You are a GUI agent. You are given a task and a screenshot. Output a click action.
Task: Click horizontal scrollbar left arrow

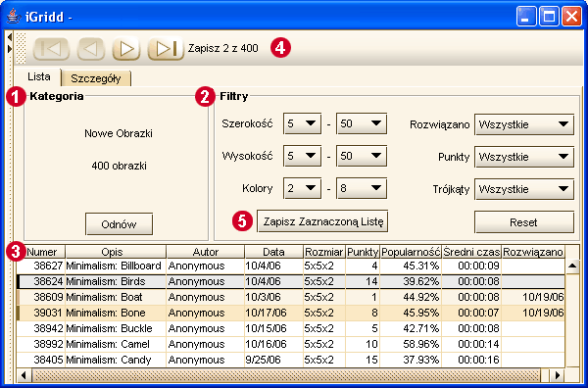click(24, 375)
